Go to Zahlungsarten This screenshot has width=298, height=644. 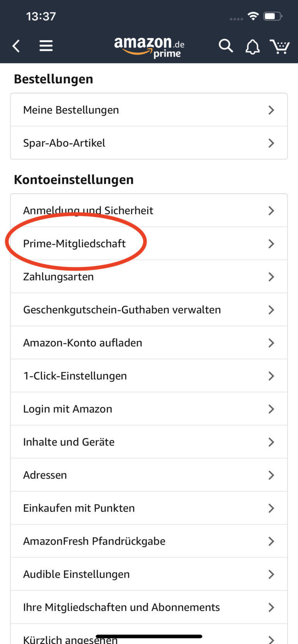coord(149,277)
